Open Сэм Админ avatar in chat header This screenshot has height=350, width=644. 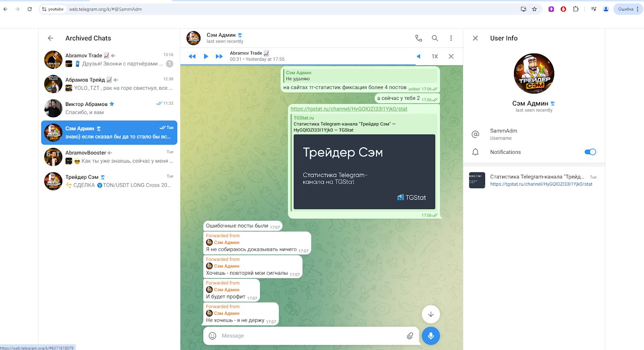(194, 38)
